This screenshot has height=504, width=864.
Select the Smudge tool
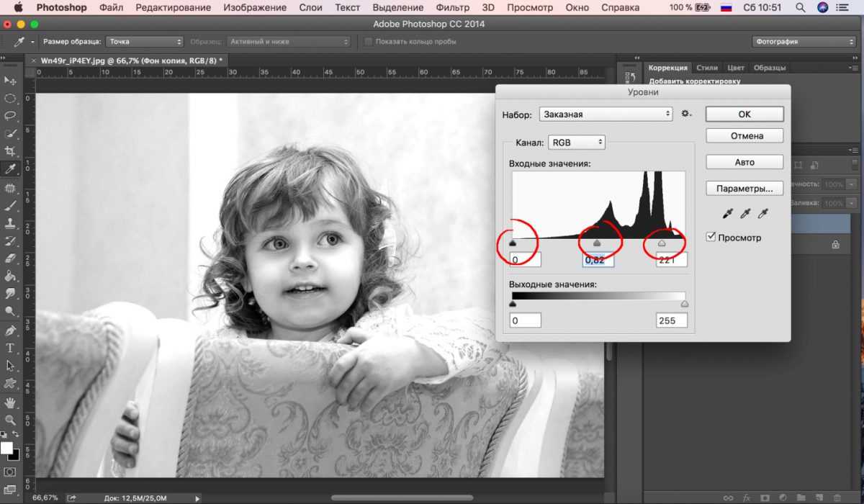[x=10, y=294]
